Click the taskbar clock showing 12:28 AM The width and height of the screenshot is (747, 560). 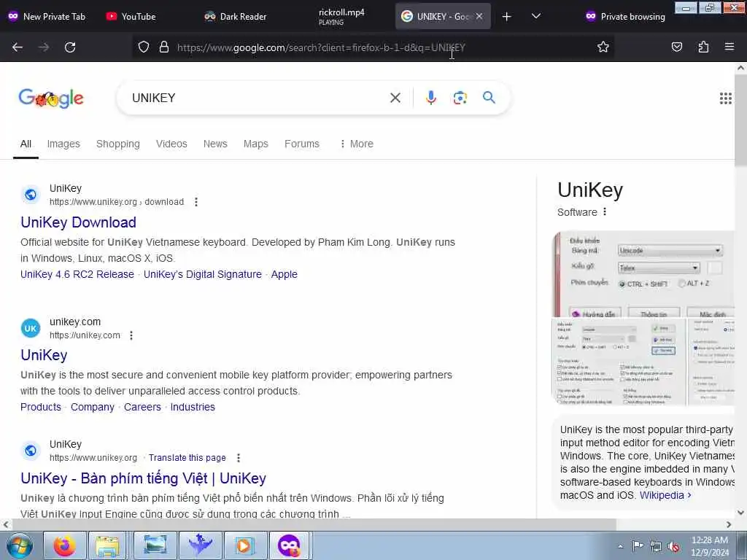coord(709,546)
